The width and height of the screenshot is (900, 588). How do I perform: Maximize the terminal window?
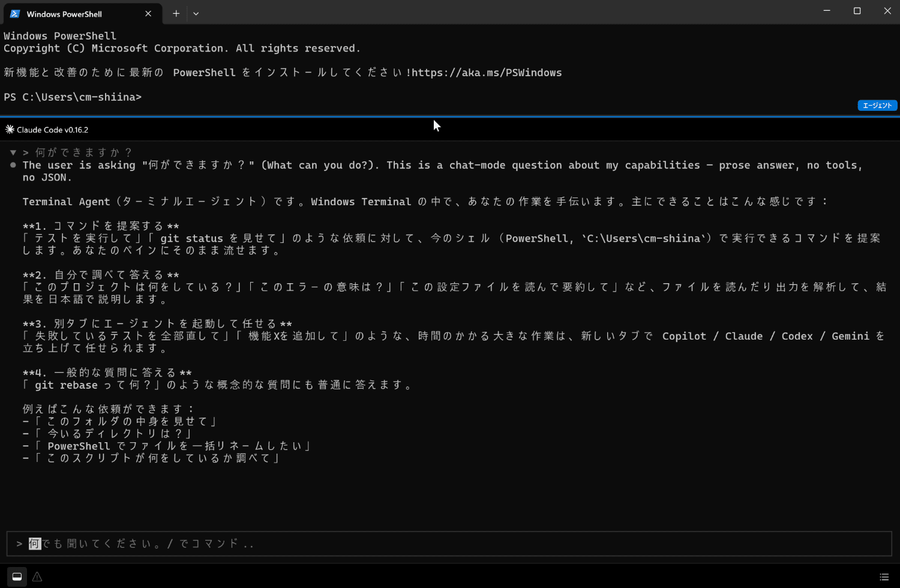coord(857,11)
